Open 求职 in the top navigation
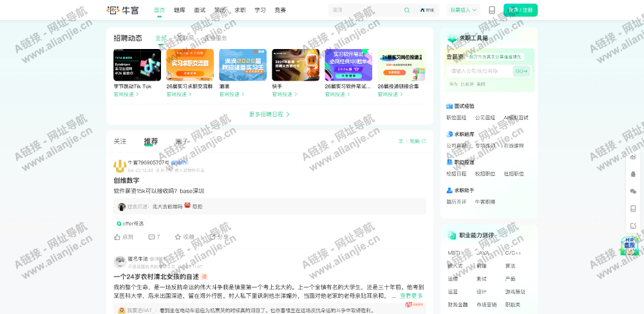Screen dimensions: 644x314 [x=240, y=10]
